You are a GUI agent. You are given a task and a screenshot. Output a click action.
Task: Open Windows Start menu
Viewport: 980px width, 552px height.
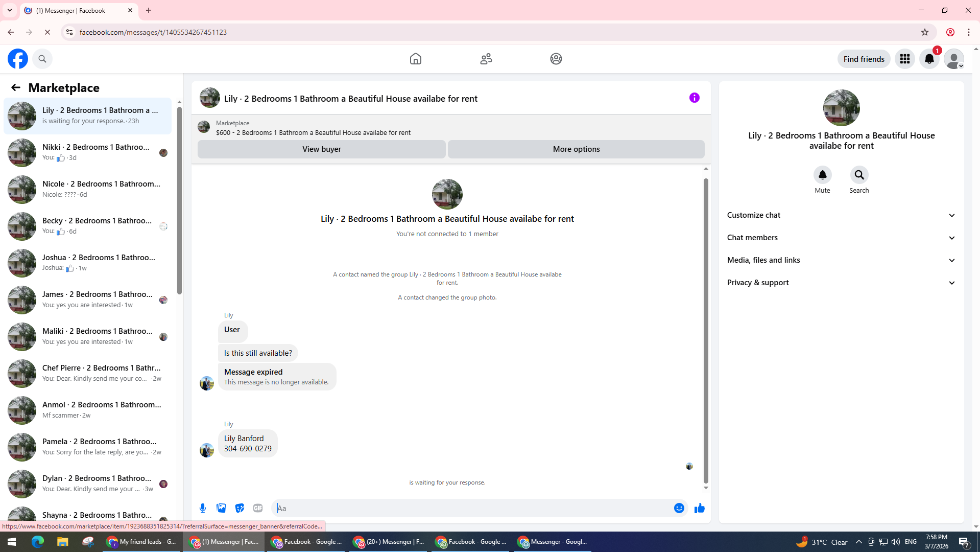coord(12,542)
